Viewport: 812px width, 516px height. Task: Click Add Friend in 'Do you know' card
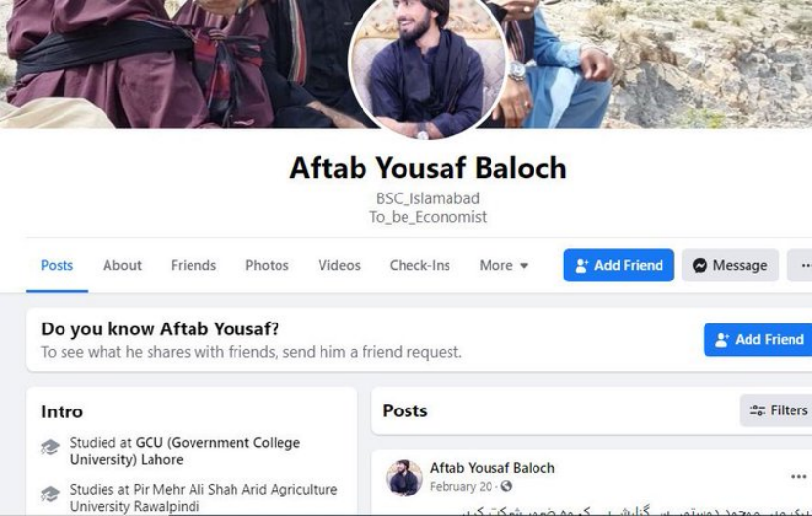[757, 340]
